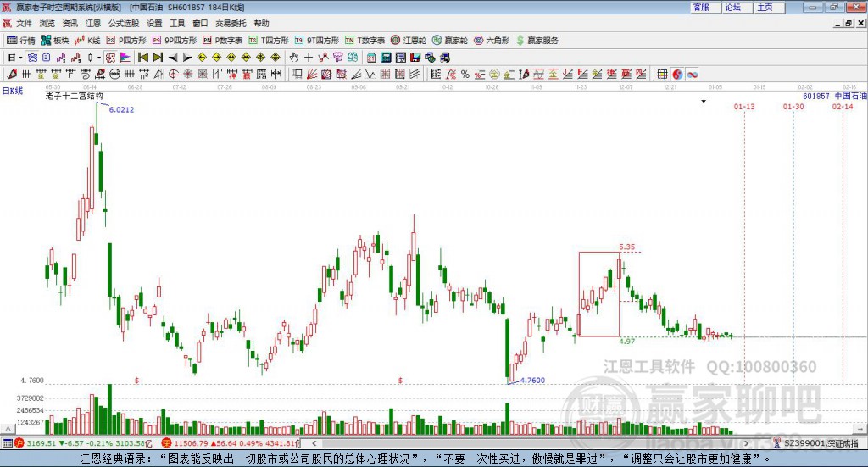Jump to last bar with skip-to-end icon
The image size is (868, 467).
[158, 58]
